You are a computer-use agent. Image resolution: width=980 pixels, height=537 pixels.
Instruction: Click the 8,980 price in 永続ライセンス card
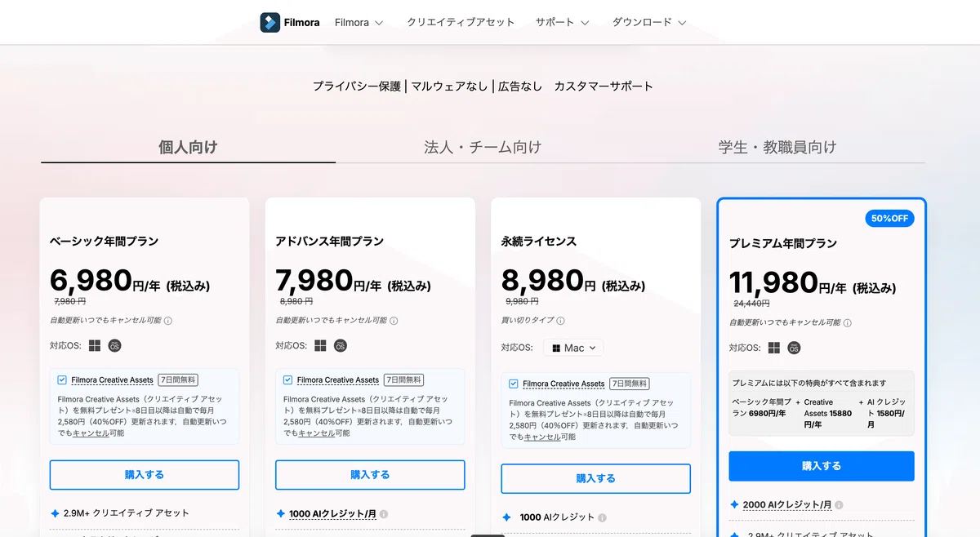point(541,280)
